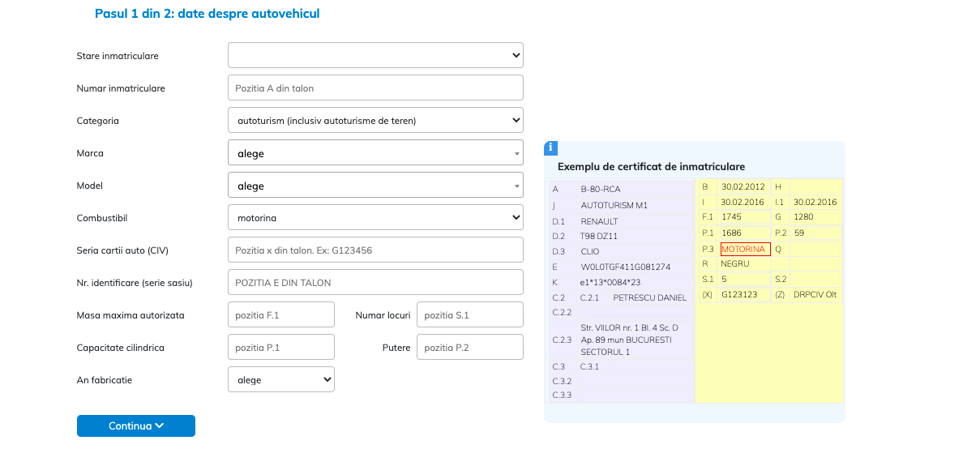Focus the Masa maxima autorizata field
This screenshot has width=980, height=466.
(x=281, y=314)
